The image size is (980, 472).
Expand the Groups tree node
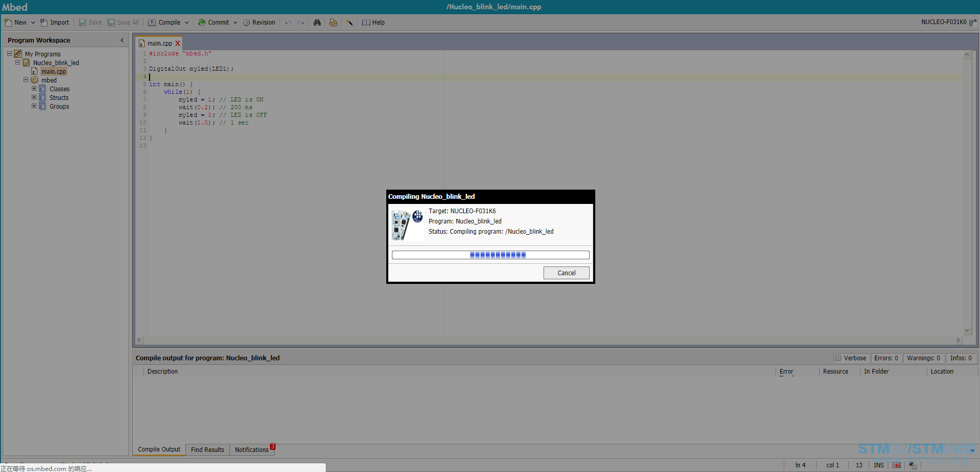pos(34,106)
